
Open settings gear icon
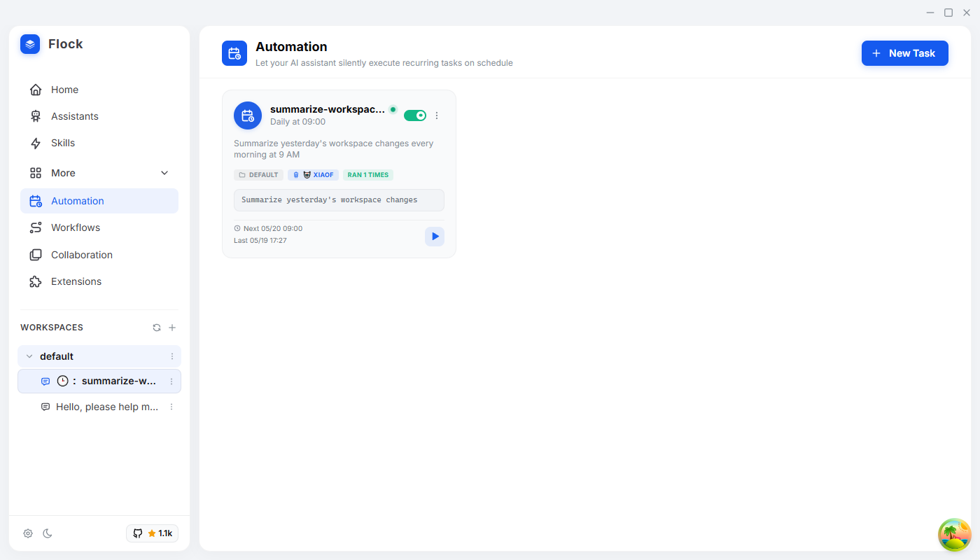(28, 533)
